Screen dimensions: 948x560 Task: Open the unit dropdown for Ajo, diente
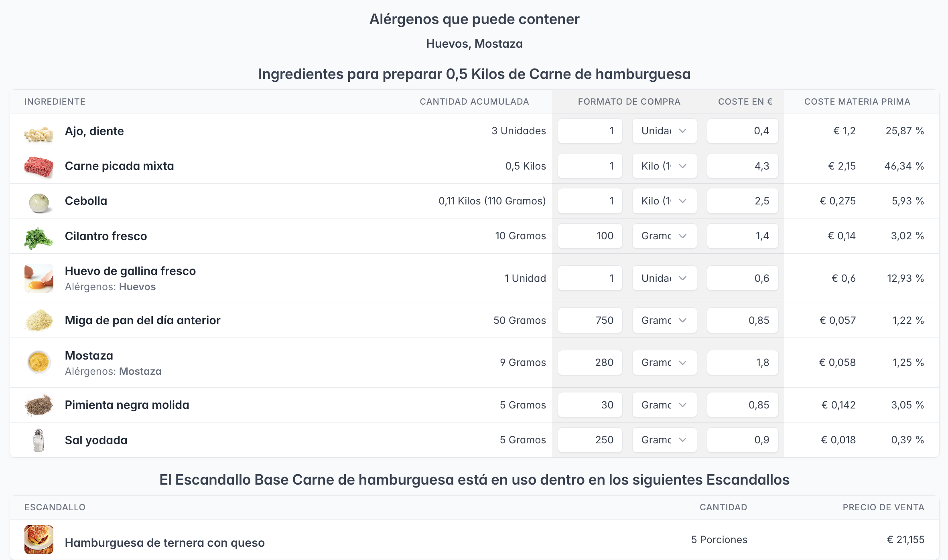pyautogui.click(x=664, y=131)
